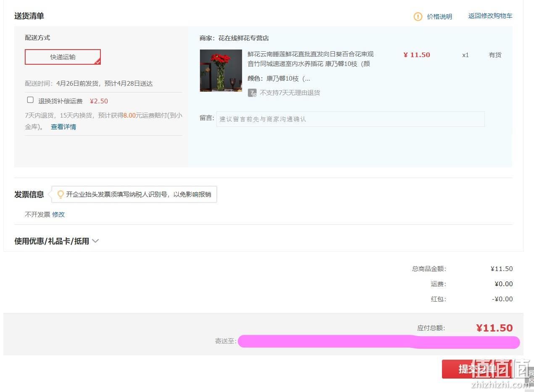The height and width of the screenshot is (392, 534).
Task: Modify invoice info via 修改 link
Action: 58,214
